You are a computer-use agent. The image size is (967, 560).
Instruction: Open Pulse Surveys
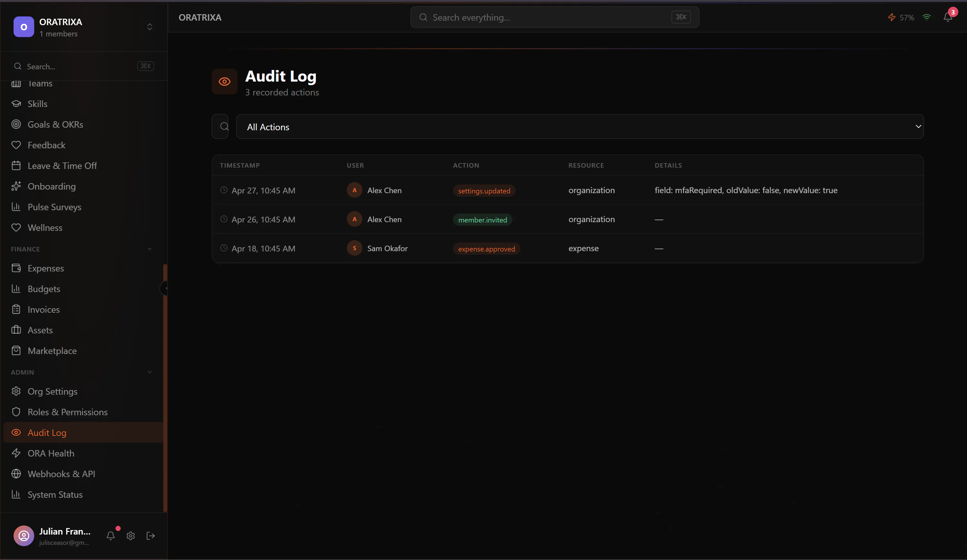(x=83, y=207)
